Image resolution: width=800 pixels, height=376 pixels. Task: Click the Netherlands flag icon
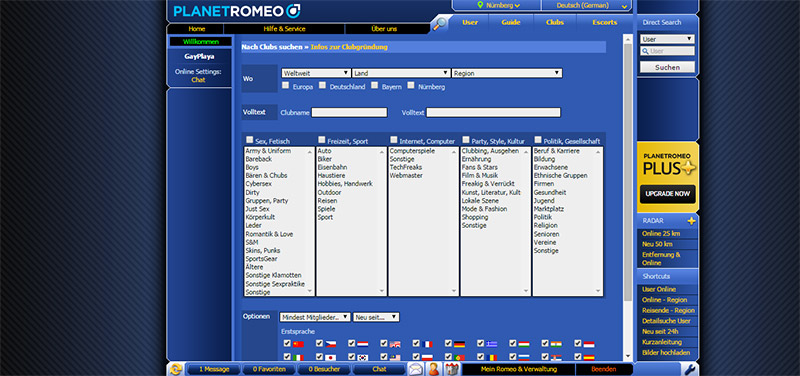pos(363,344)
